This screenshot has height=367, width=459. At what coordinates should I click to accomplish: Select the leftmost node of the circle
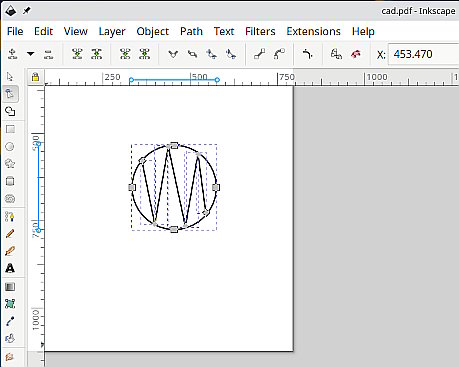pyautogui.click(x=132, y=187)
